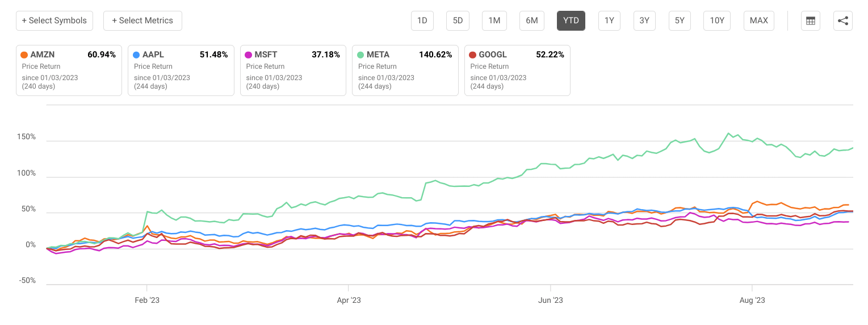Image resolution: width=868 pixels, height=325 pixels.
Task: Click the orange AMZN color dot
Action: coord(24,55)
